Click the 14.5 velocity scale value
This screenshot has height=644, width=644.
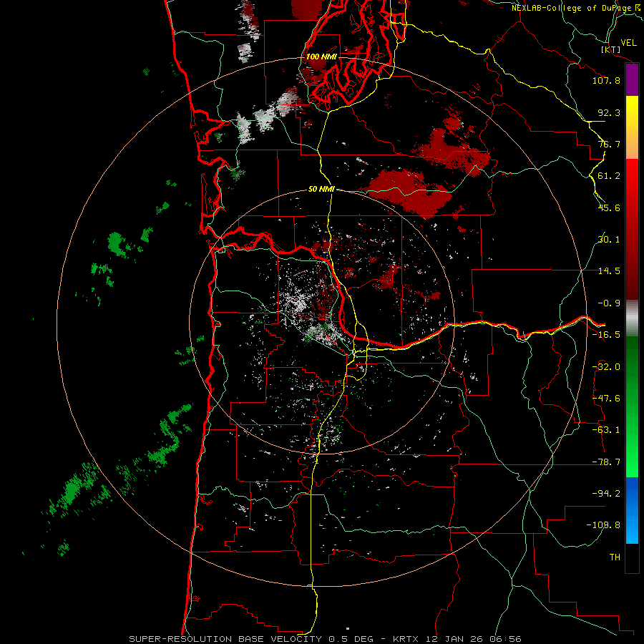coord(609,271)
